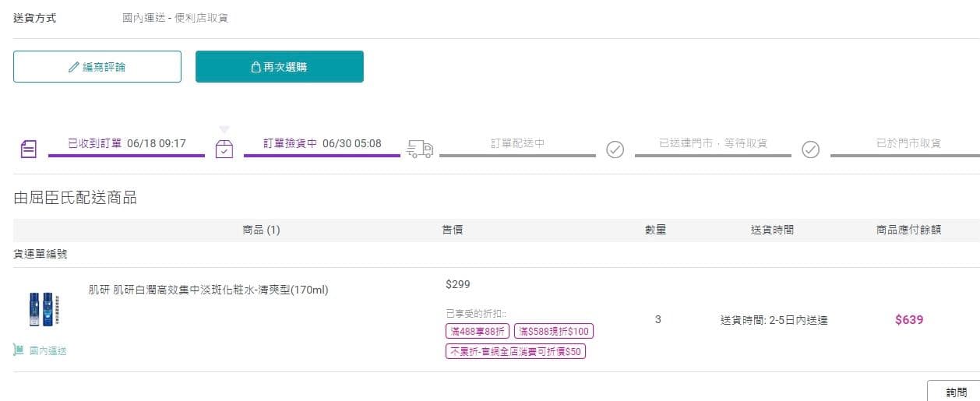This screenshot has height=401, width=980.
Task: Open the 肌研白潤高效集中淡斑化粧水 product name
Action: (x=209, y=290)
